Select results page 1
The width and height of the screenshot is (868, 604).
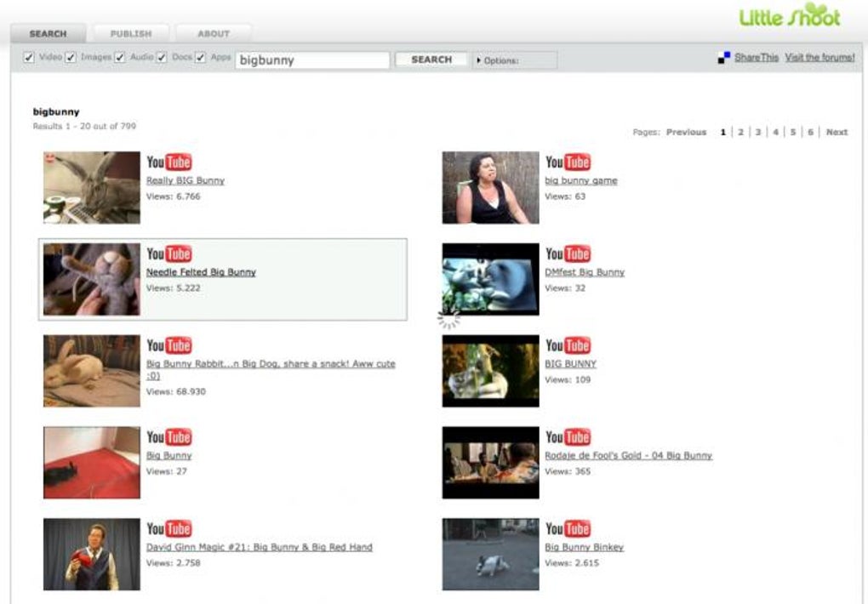[x=723, y=132]
